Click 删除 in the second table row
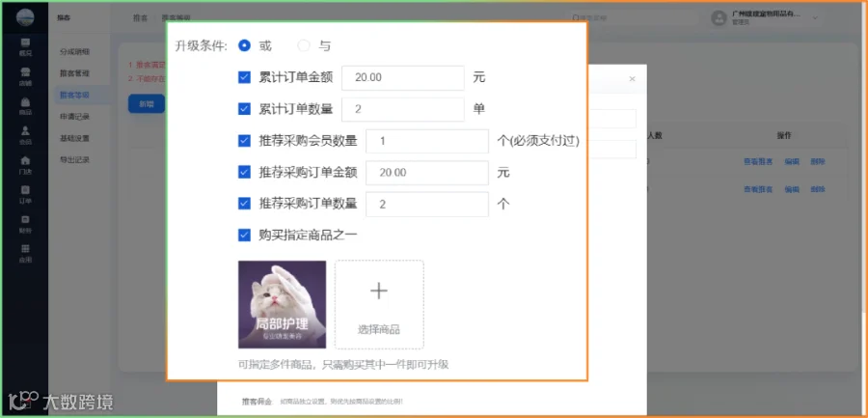Screen dimensions: 868x418 tap(818, 189)
